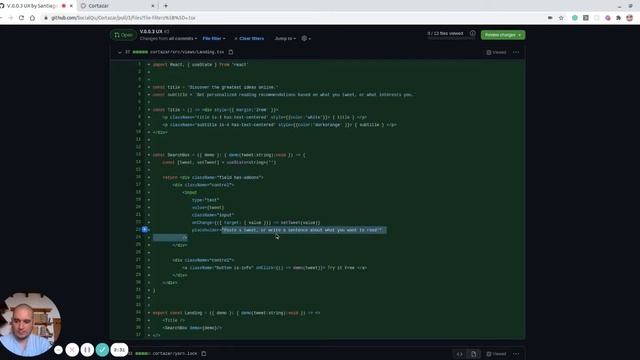The height and width of the screenshot is (360, 640).
Task: Copy the yarn.lock file path
Action: (x=204, y=353)
